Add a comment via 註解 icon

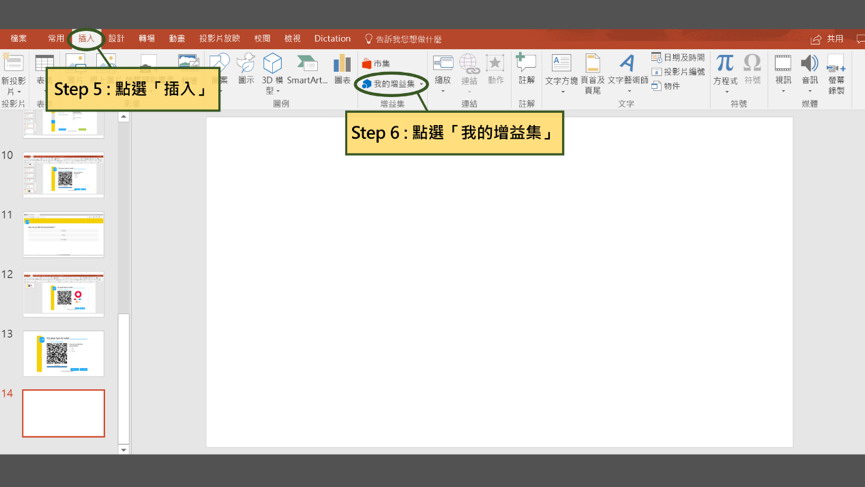pyautogui.click(x=526, y=62)
